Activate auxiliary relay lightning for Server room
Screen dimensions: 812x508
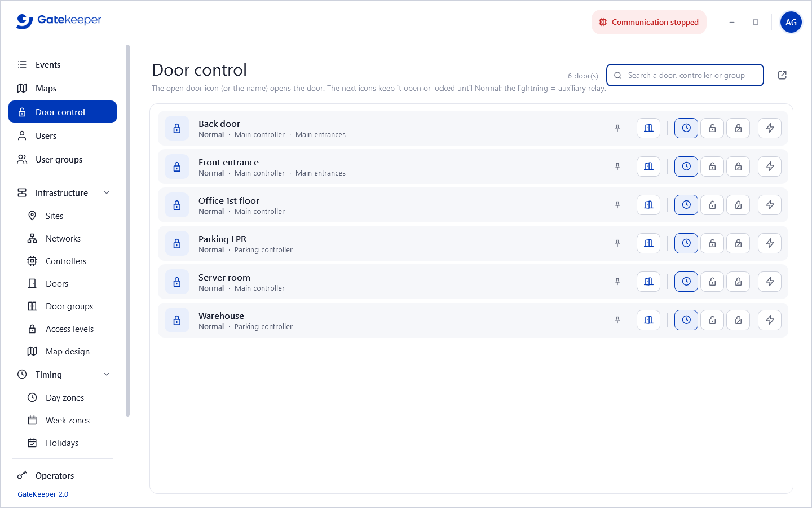[770, 282]
